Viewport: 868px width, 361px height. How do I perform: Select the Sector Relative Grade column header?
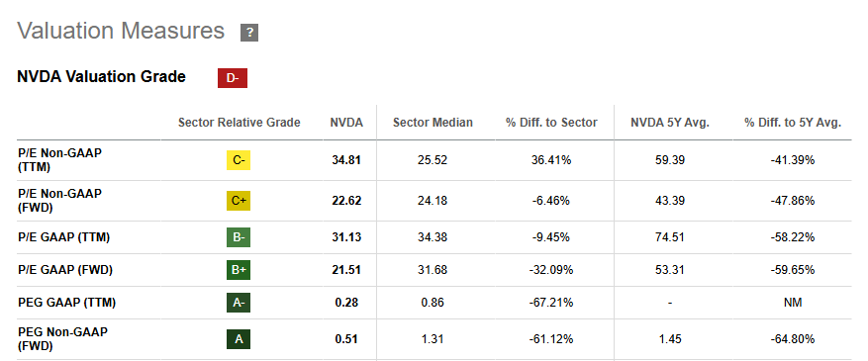(x=240, y=123)
